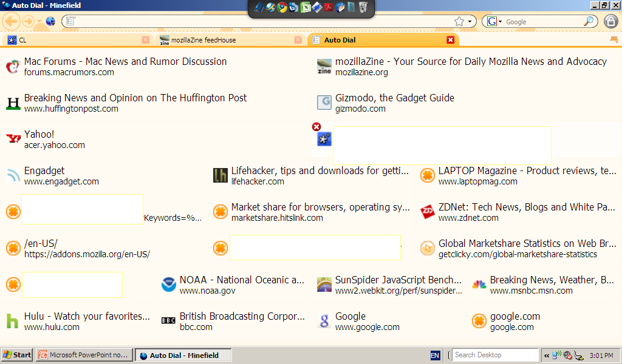Click the Auto Dial - Minefield taskbar button

[183, 356]
